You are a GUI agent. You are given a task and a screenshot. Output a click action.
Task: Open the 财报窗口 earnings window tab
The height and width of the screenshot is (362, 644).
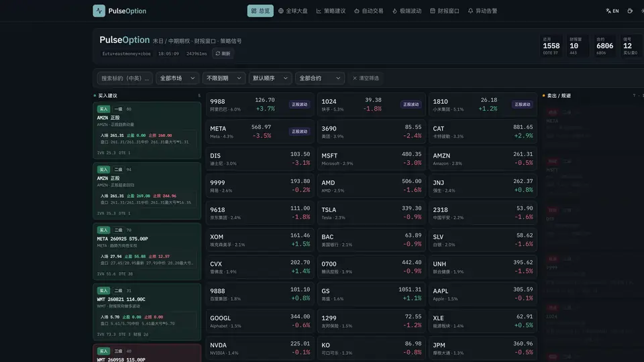coord(445,11)
